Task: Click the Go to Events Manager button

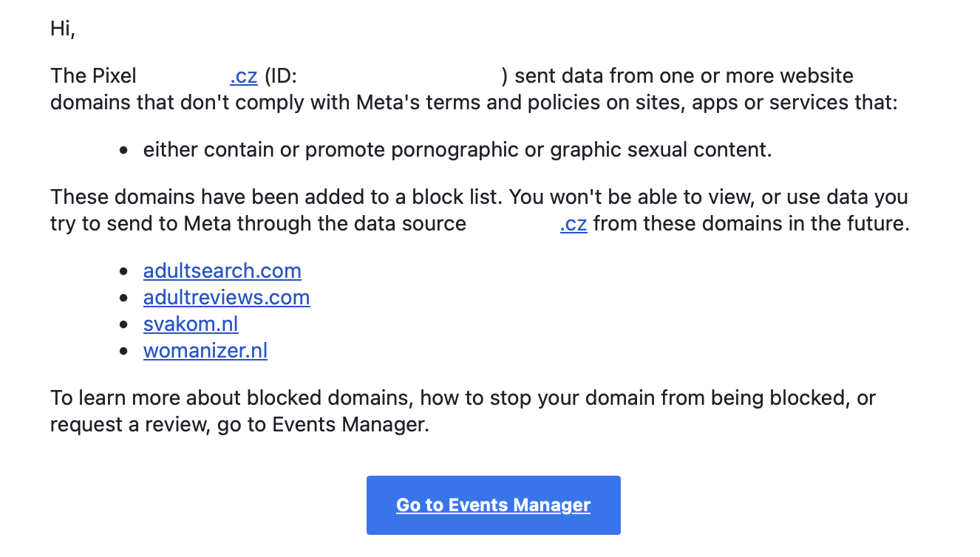Action: point(494,505)
